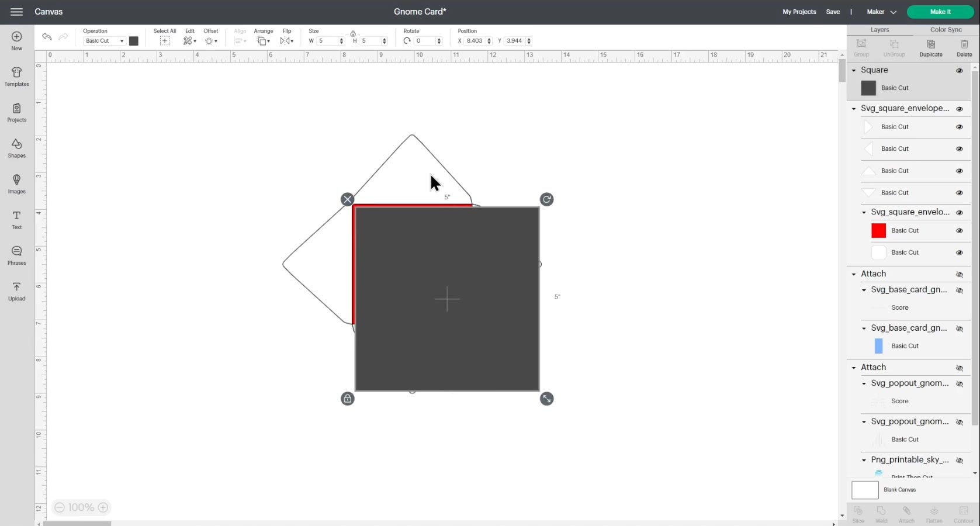Image resolution: width=980 pixels, height=526 pixels.
Task: Click the Weld icon at the bottom
Action: click(881, 513)
